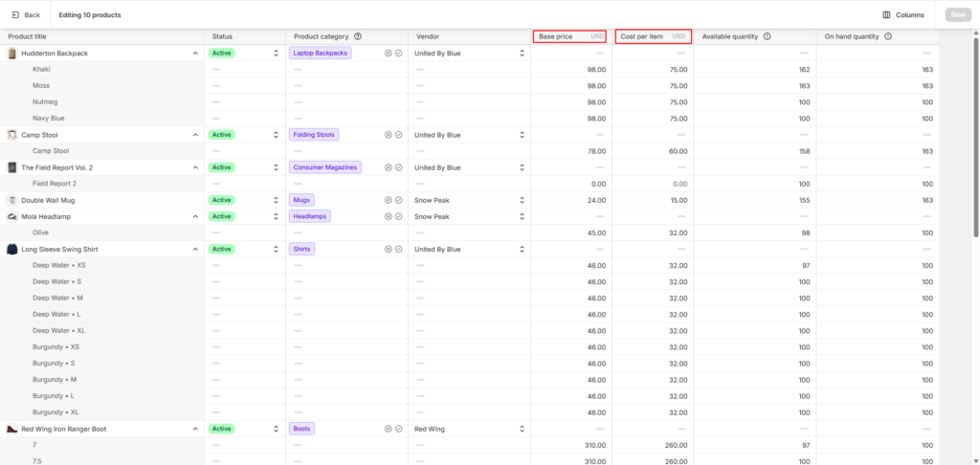Select the Deep Water • M variant title
Viewport: 980px width, 465px height.
pos(57,298)
